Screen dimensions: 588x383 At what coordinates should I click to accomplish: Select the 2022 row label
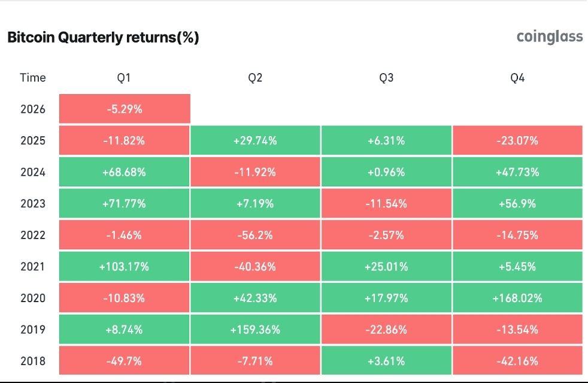tap(32, 235)
